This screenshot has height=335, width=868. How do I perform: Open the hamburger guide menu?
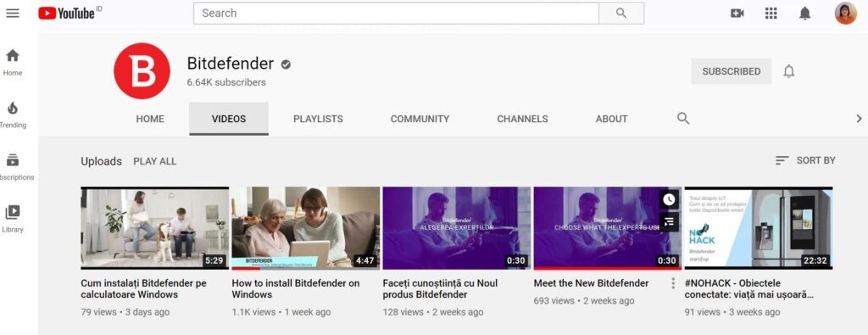click(13, 14)
